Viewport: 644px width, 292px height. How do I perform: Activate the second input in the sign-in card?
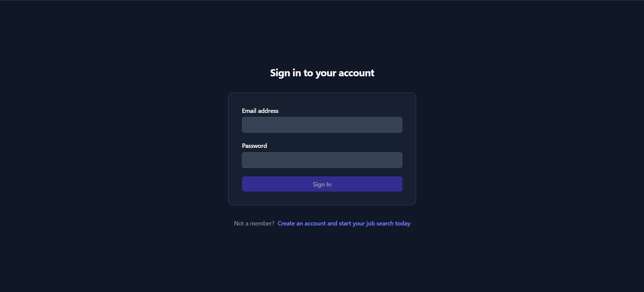322,160
